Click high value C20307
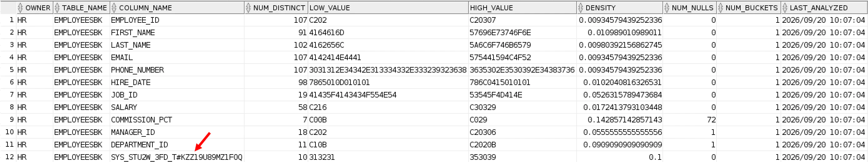This screenshot has height=162, width=868. (x=483, y=20)
